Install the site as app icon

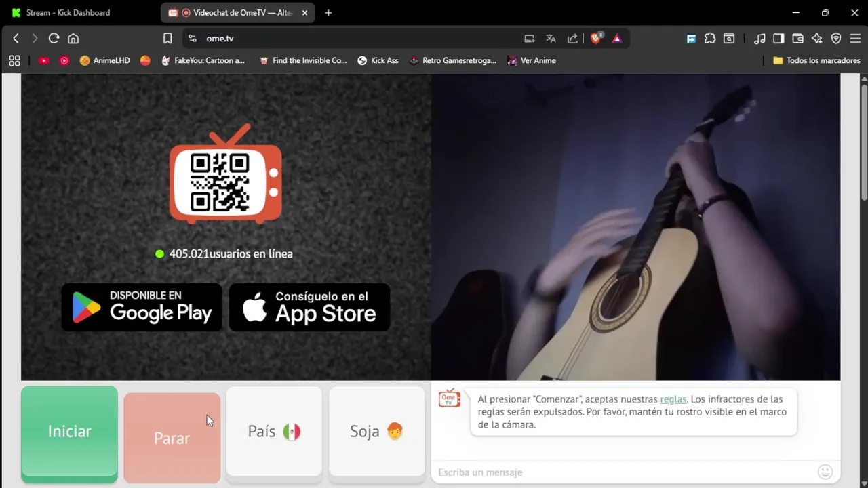tap(530, 39)
